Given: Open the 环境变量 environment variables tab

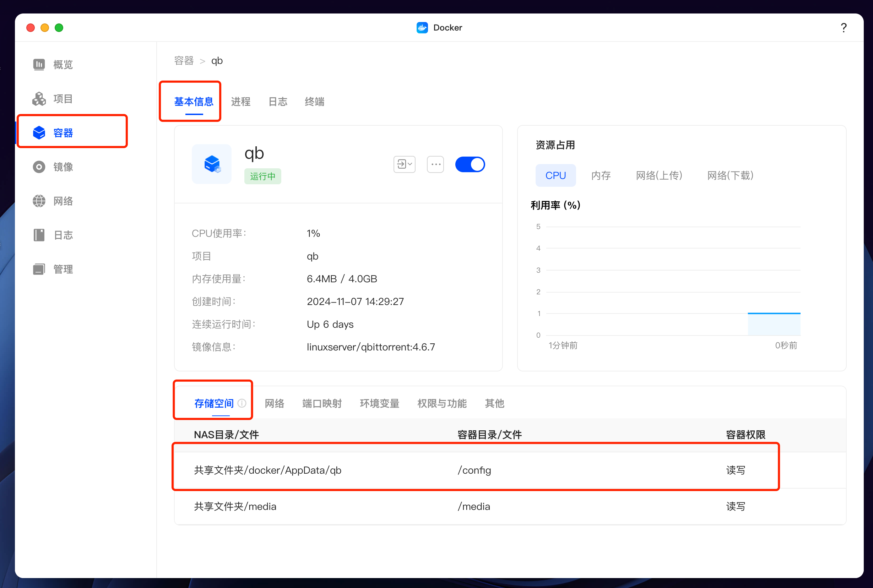Looking at the screenshot, I should click(x=379, y=403).
